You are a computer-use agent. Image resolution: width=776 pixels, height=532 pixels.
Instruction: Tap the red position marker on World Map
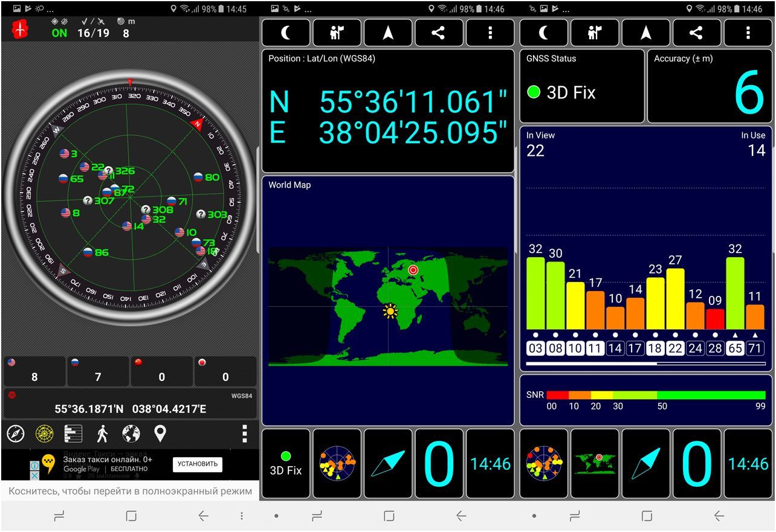coord(413,270)
